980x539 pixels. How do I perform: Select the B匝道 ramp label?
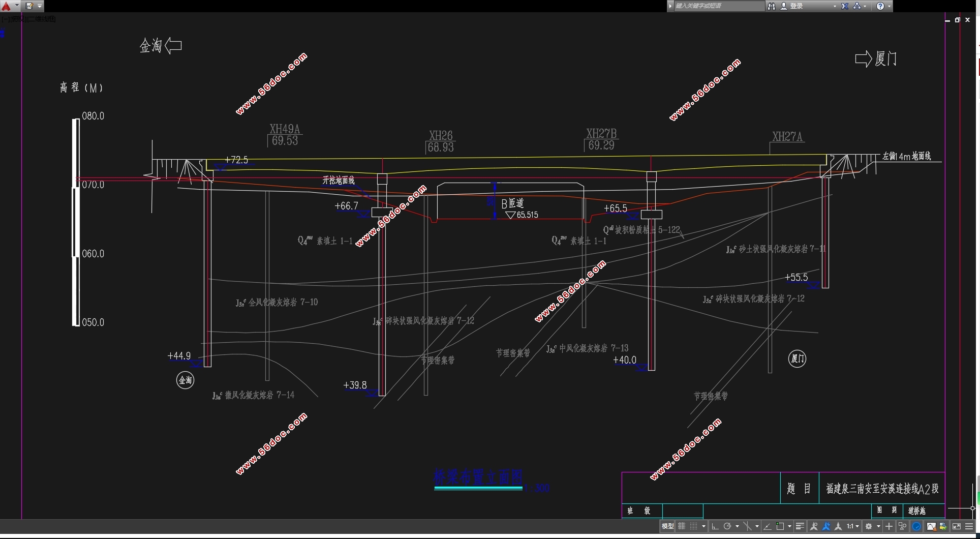[x=512, y=203]
